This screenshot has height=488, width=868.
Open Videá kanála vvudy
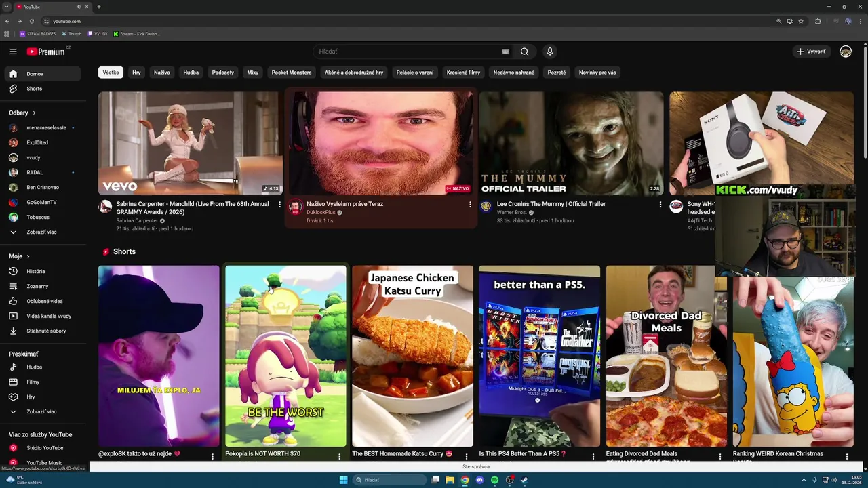pos(42,316)
